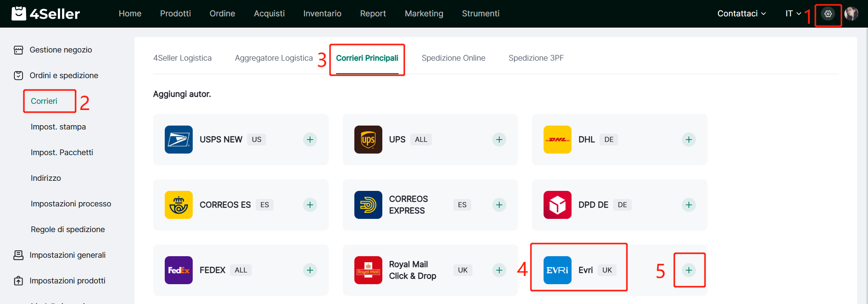Image resolution: width=868 pixels, height=304 pixels.
Task: Select the Corrieri Principali tab
Action: tap(367, 58)
